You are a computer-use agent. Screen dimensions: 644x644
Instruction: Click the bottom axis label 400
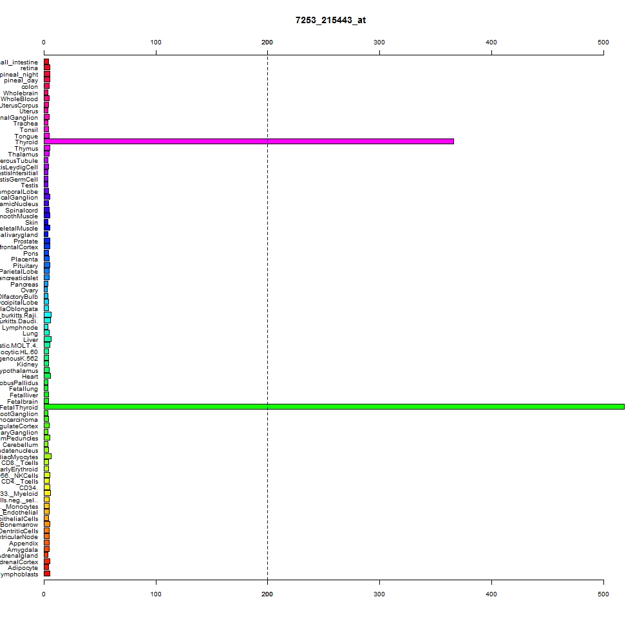[491, 594]
